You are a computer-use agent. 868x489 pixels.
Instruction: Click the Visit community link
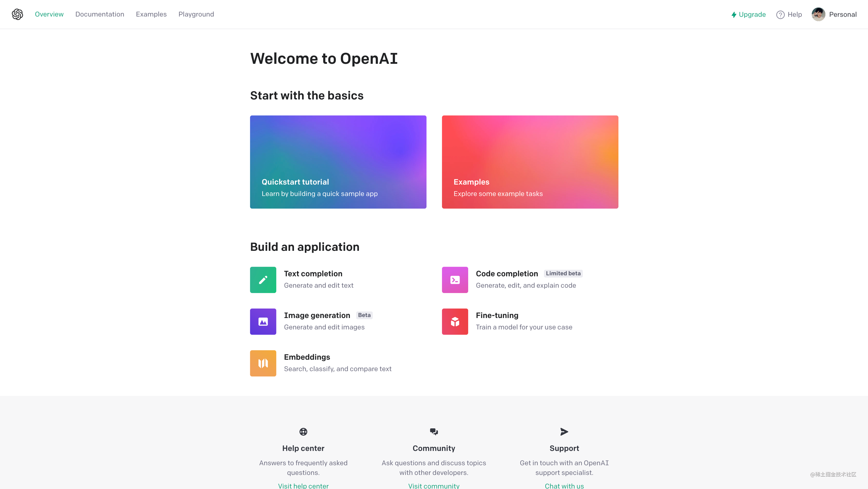coord(434,486)
